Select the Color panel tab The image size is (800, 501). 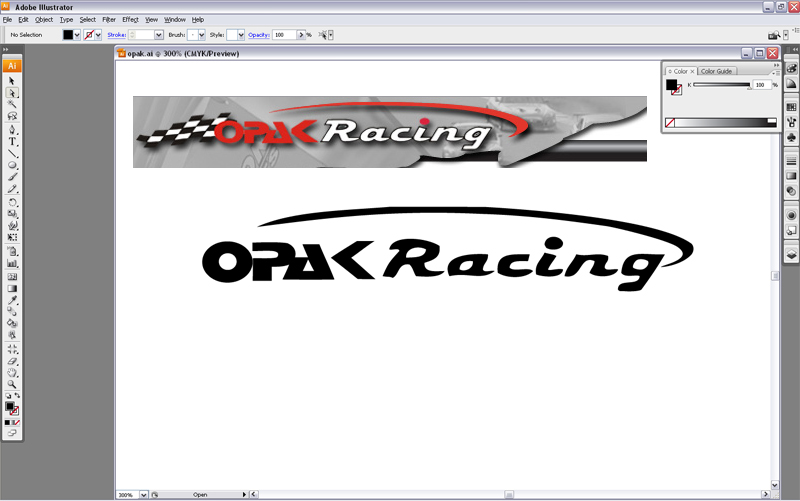(x=681, y=71)
